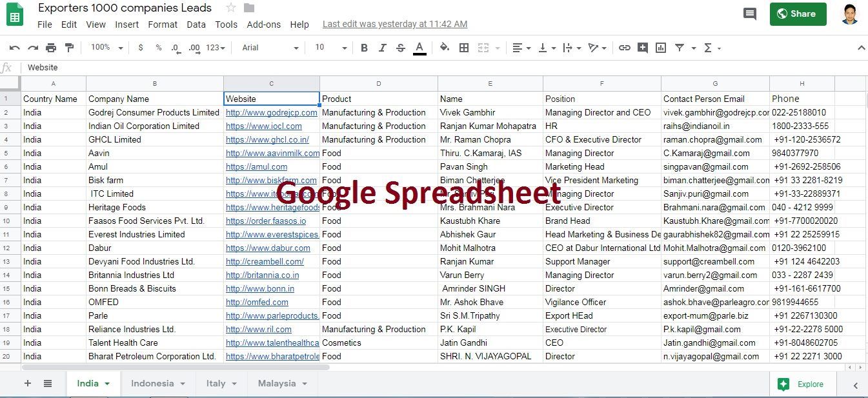Open the merge type dropdown arrow

tap(498, 48)
